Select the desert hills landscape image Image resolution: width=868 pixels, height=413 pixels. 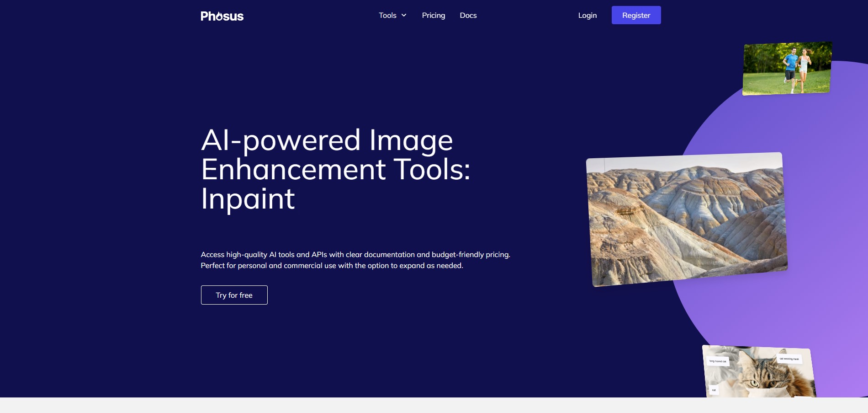point(686,220)
